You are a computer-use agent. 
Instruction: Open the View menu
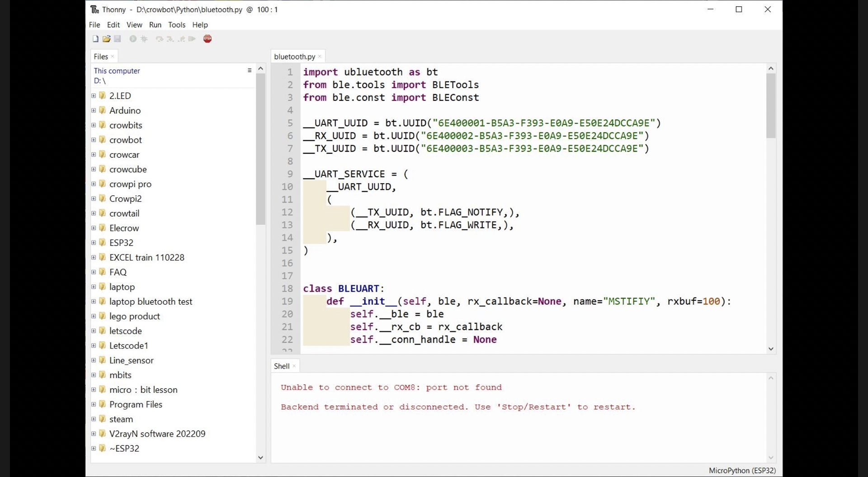pos(134,25)
